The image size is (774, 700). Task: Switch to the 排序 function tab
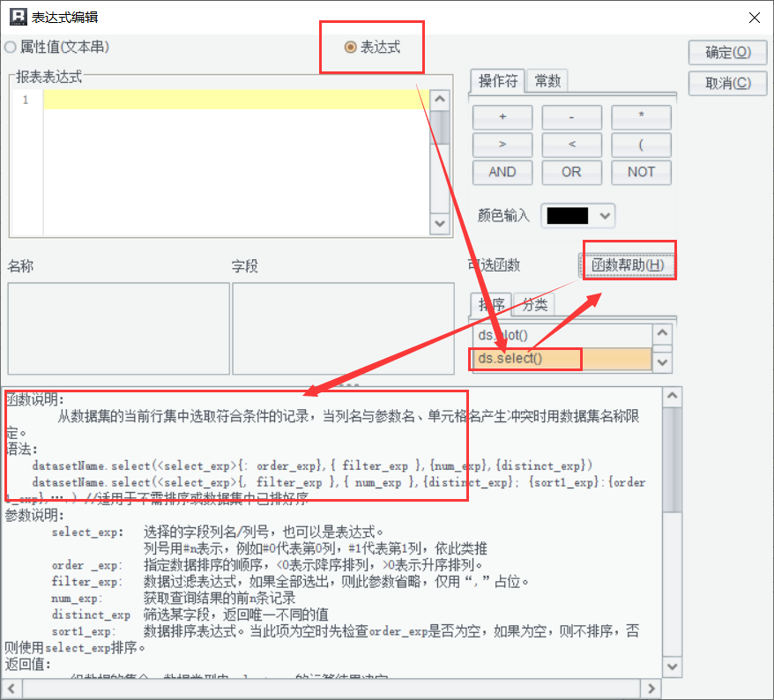492,304
